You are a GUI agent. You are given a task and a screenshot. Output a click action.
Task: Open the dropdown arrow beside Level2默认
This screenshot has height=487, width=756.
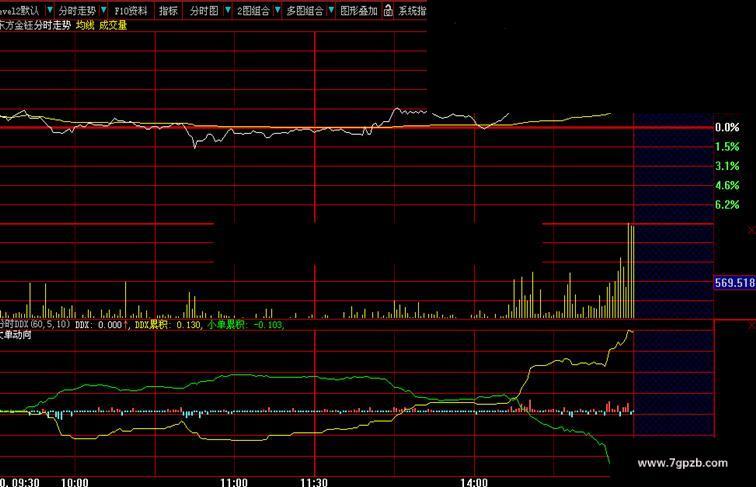click(50, 10)
